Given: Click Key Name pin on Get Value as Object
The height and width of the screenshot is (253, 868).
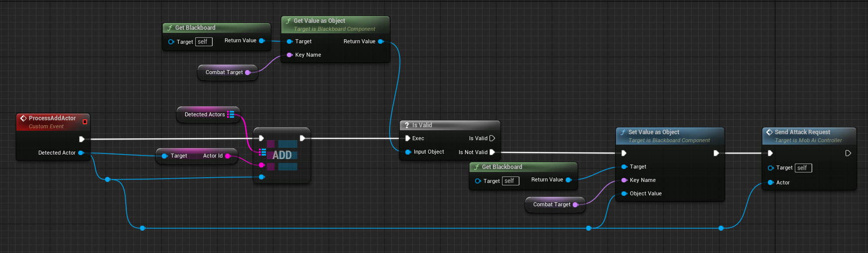Looking at the screenshot, I should [x=289, y=55].
